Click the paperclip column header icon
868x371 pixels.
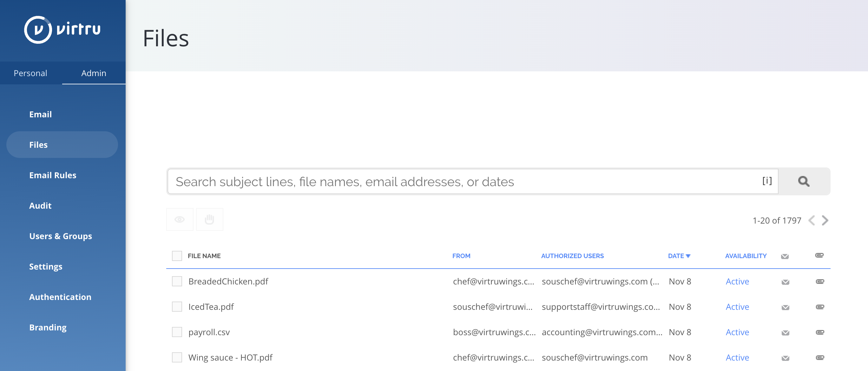[x=820, y=255]
